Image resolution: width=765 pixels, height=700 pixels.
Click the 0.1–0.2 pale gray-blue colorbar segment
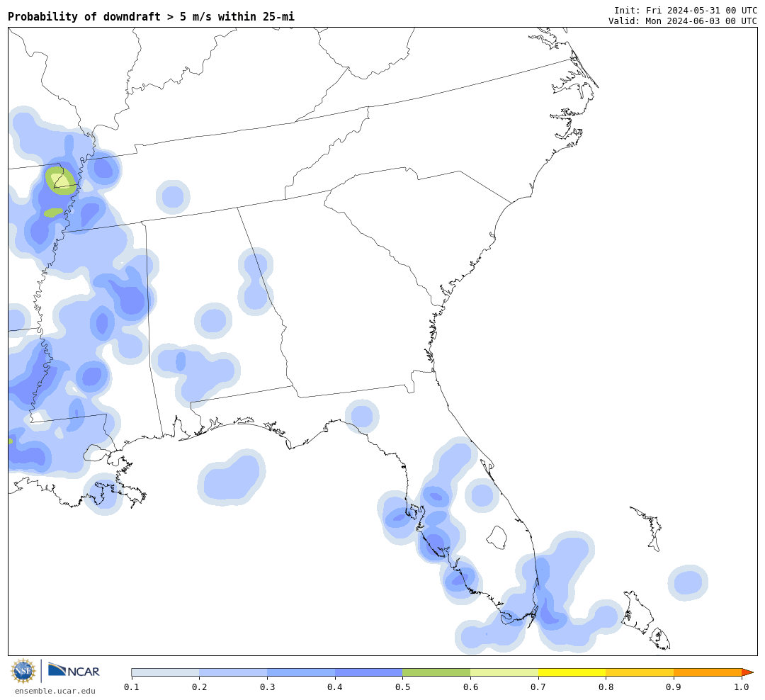(x=165, y=672)
